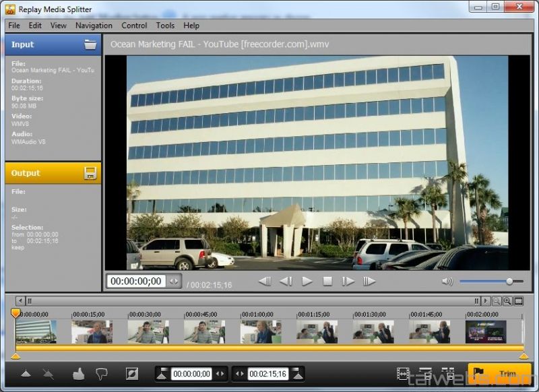Click the thumbs up keep selection icon
539x392 pixels.
79,374
